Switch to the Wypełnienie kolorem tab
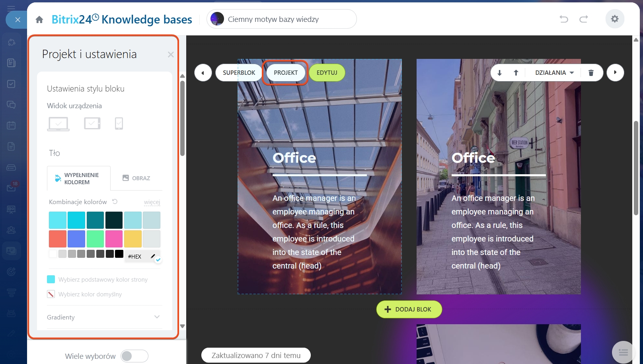Image resolution: width=643 pixels, height=364 pixels. tap(79, 178)
